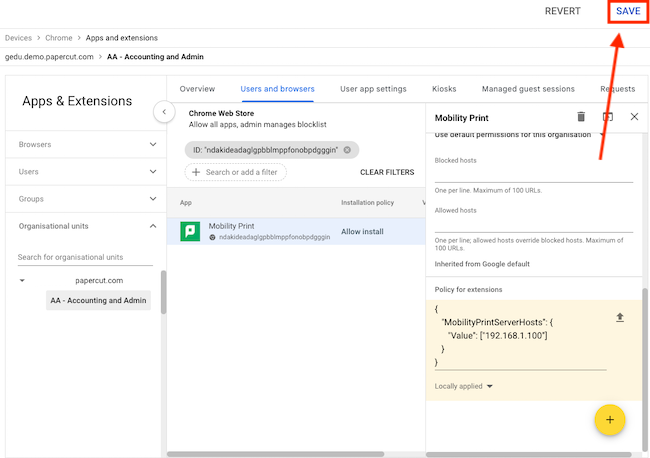Click the Allowed hosts field
650x458 pixels.
point(534,224)
